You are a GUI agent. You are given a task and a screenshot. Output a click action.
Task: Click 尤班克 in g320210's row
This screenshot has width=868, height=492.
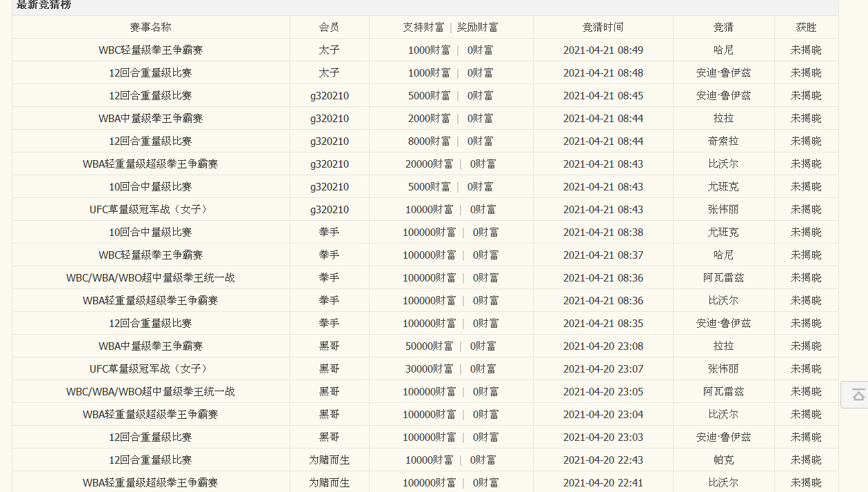pos(723,186)
